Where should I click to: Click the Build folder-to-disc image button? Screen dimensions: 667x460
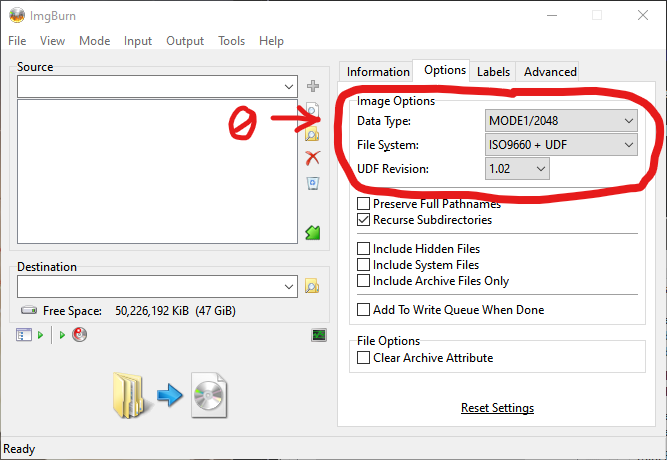coord(170,395)
